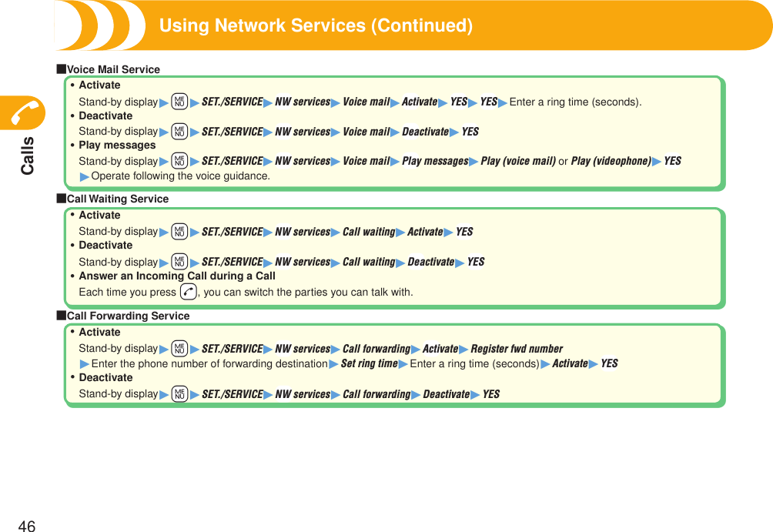The height and width of the screenshot is (532, 773).
Task: Select the MENU key icon under Activate
Action: 179,102
